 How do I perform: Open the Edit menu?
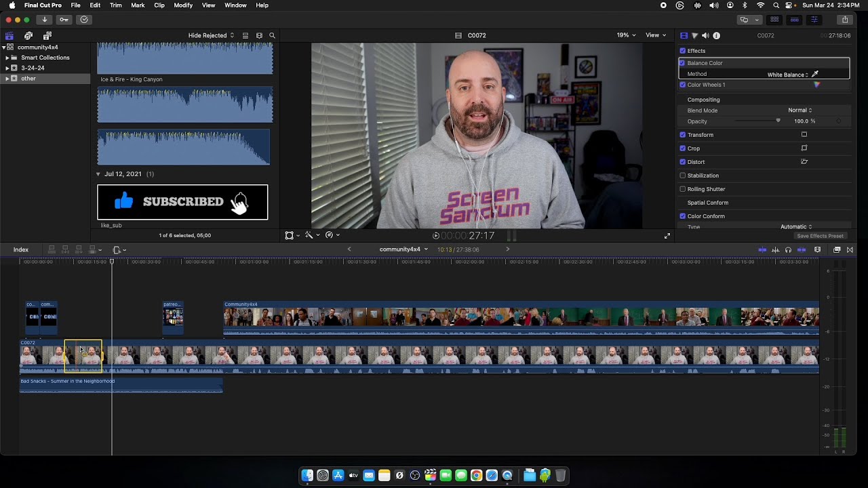click(x=95, y=5)
